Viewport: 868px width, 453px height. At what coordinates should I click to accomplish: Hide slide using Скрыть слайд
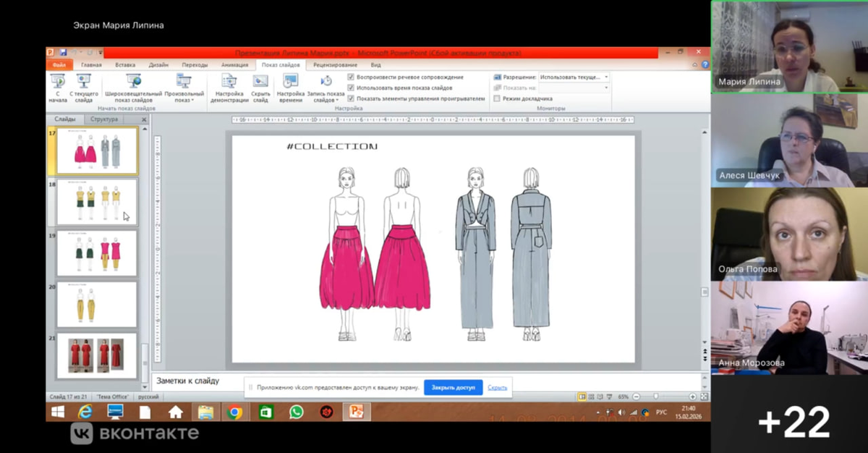(260, 86)
